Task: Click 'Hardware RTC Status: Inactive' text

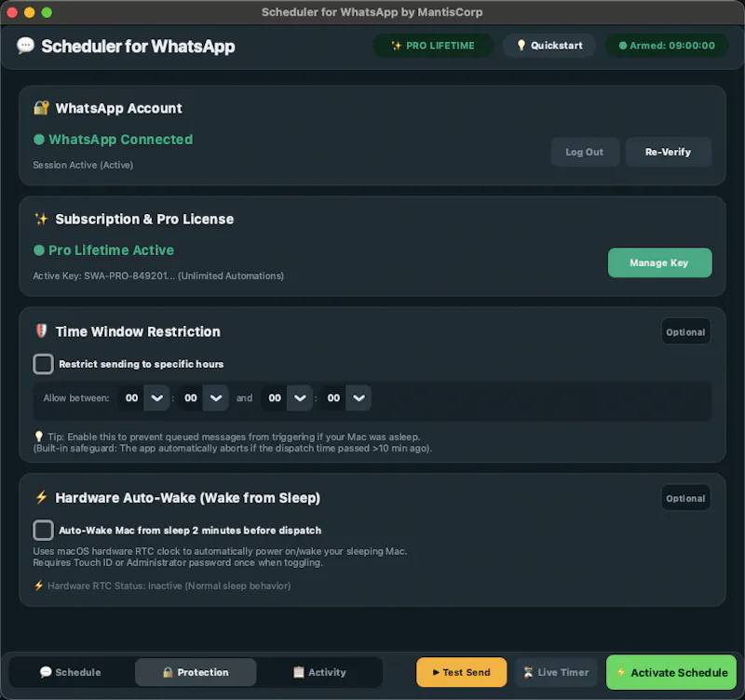Action: click(x=169, y=586)
